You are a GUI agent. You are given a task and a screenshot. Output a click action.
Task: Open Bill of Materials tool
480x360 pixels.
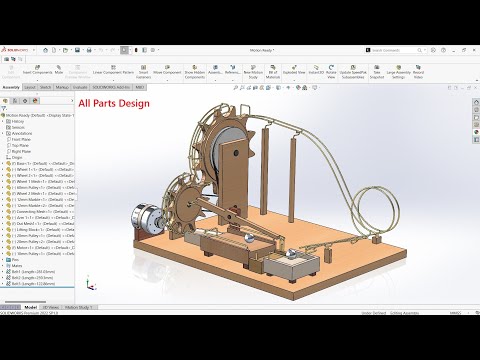pyautogui.click(x=273, y=72)
